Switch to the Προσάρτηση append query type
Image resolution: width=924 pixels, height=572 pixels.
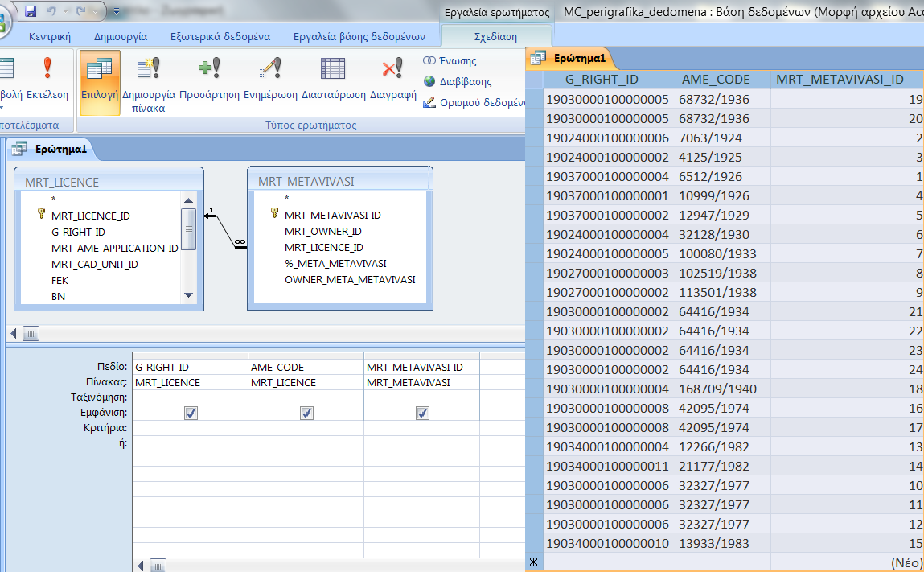(x=209, y=79)
